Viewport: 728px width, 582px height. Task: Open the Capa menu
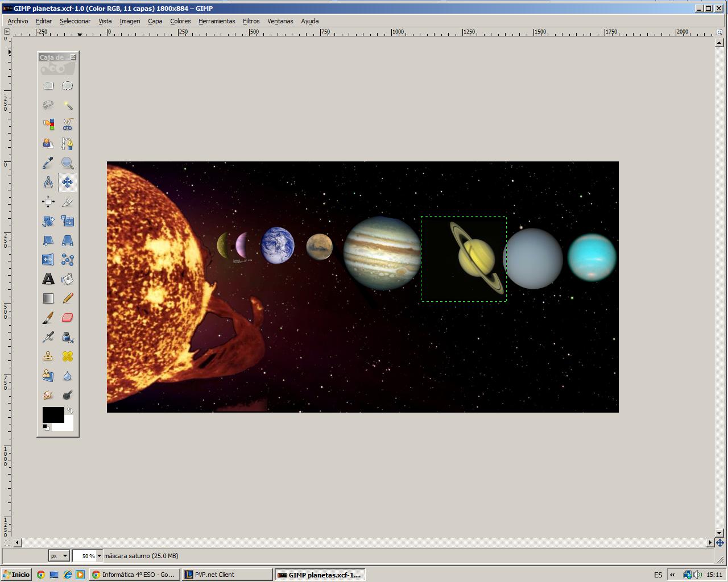point(155,21)
